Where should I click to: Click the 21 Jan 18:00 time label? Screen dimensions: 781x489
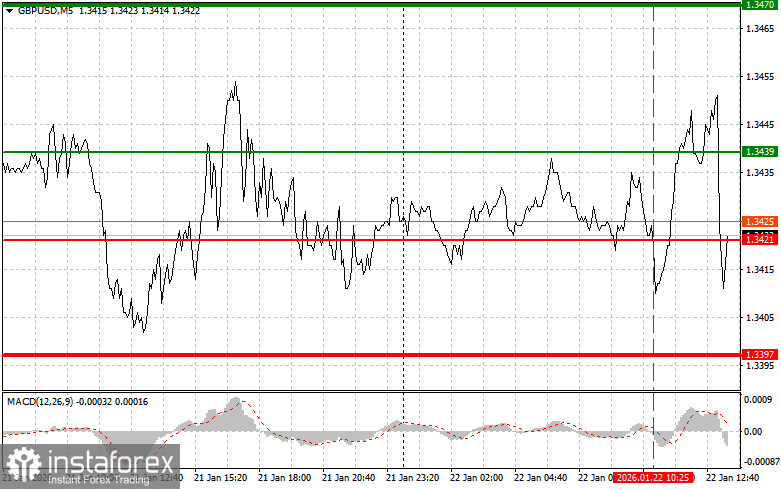[284, 478]
